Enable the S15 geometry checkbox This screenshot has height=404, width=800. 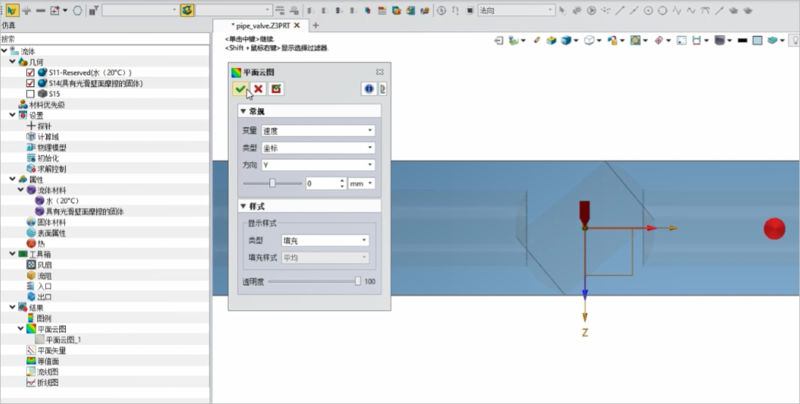30,94
